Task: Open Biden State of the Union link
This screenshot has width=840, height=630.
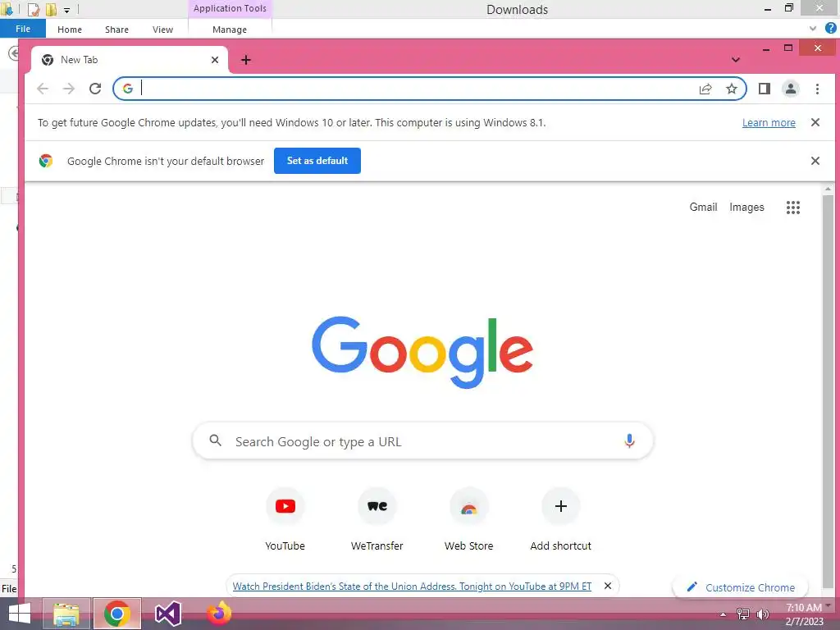Action: coord(412,586)
